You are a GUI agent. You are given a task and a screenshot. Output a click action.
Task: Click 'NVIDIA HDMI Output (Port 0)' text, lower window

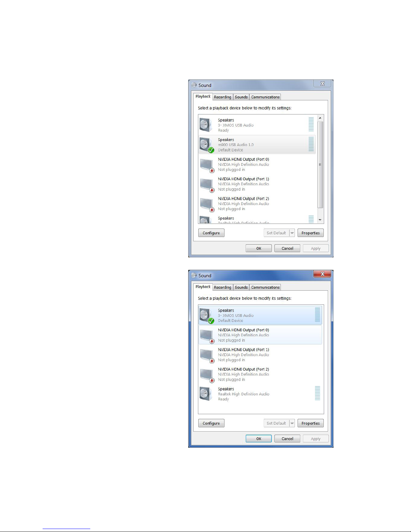click(x=243, y=330)
